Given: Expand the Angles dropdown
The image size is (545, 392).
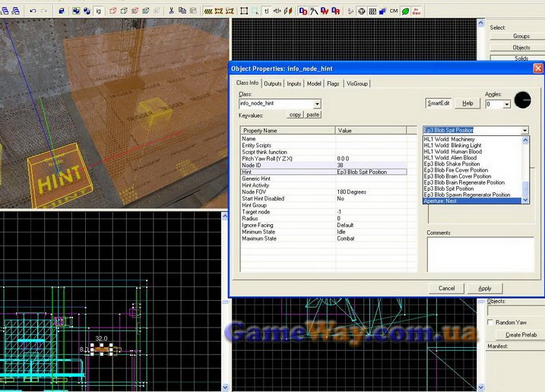Looking at the screenshot, I should click(x=506, y=104).
